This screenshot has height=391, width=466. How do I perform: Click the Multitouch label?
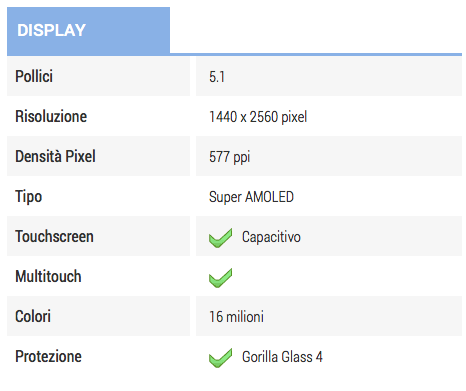pyautogui.click(x=48, y=276)
